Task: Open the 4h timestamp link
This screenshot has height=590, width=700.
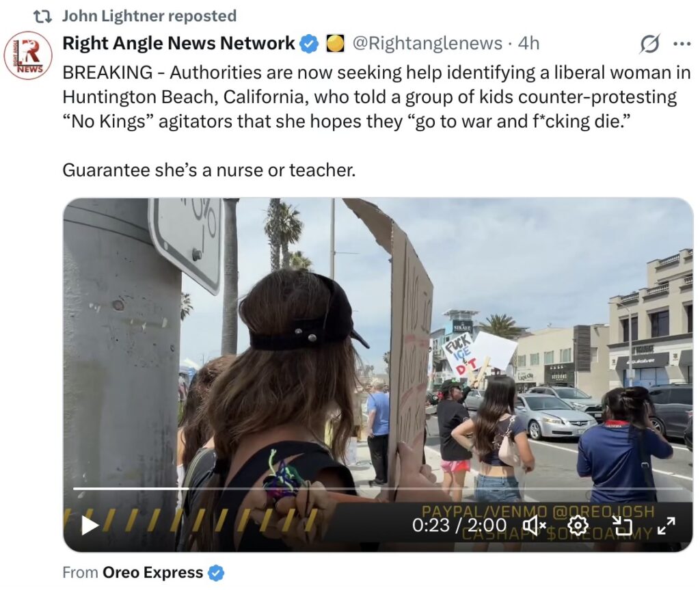Action: coord(528,43)
